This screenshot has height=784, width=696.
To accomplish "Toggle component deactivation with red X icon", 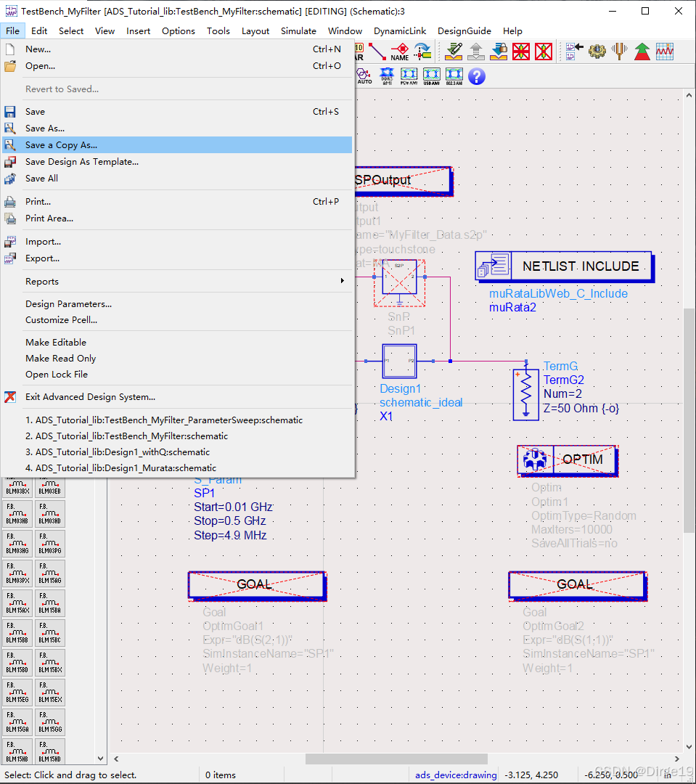I will pos(520,52).
